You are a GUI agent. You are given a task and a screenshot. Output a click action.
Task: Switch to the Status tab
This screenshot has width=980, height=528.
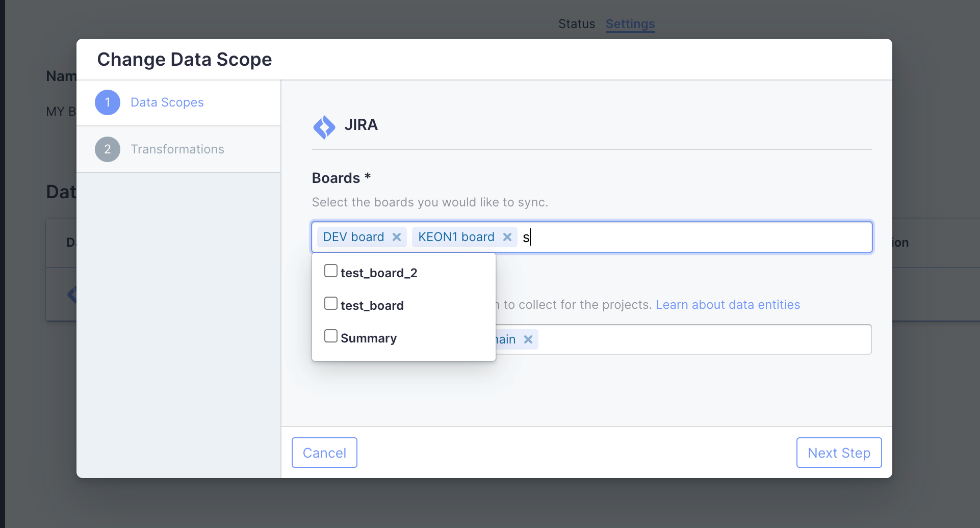(x=577, y=24)
